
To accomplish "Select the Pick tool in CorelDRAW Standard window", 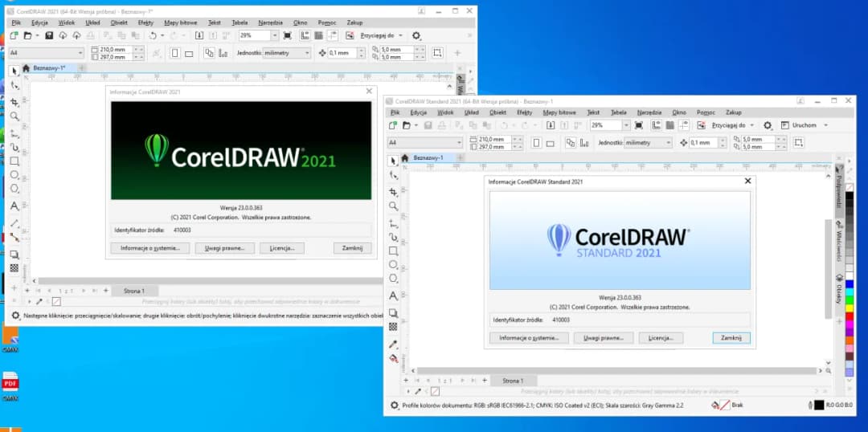I will click(x=393, y=161).
